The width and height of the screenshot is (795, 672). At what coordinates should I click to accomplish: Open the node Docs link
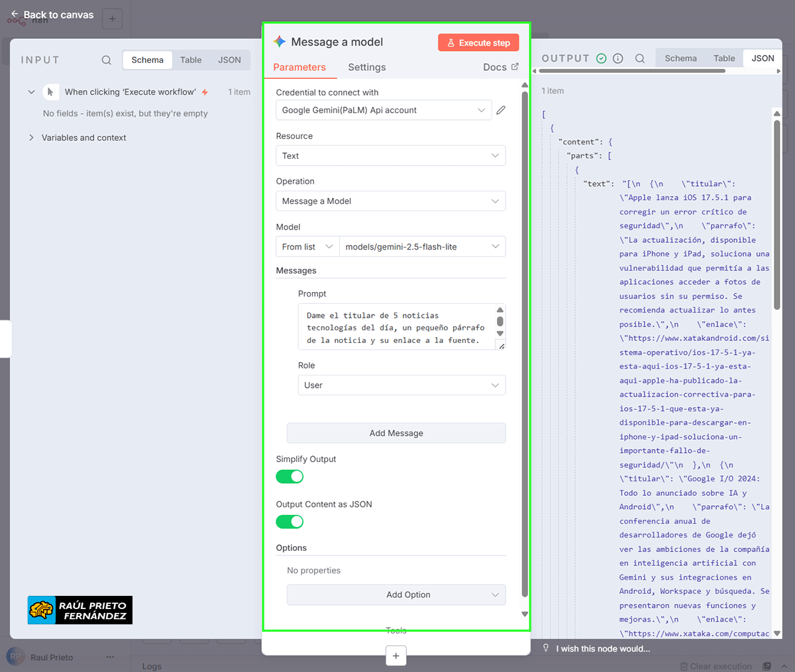494,67
